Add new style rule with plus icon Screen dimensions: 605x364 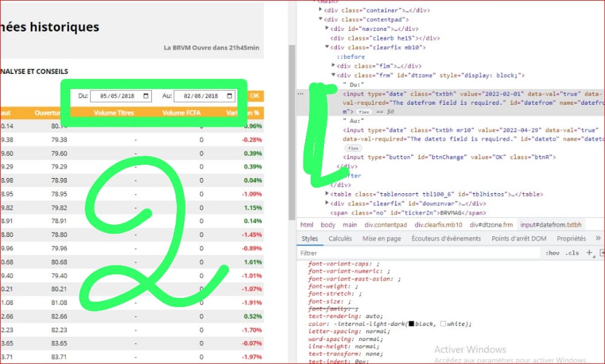point(589,253)
